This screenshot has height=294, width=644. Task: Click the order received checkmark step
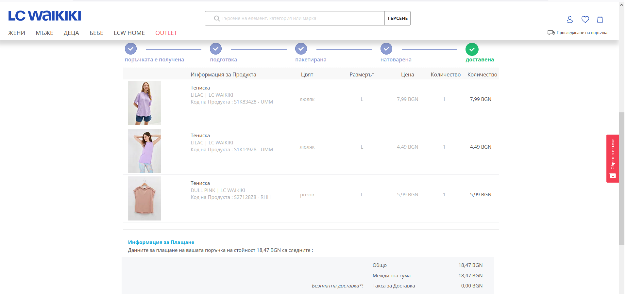pyautogui.click(x=131, y=49)
